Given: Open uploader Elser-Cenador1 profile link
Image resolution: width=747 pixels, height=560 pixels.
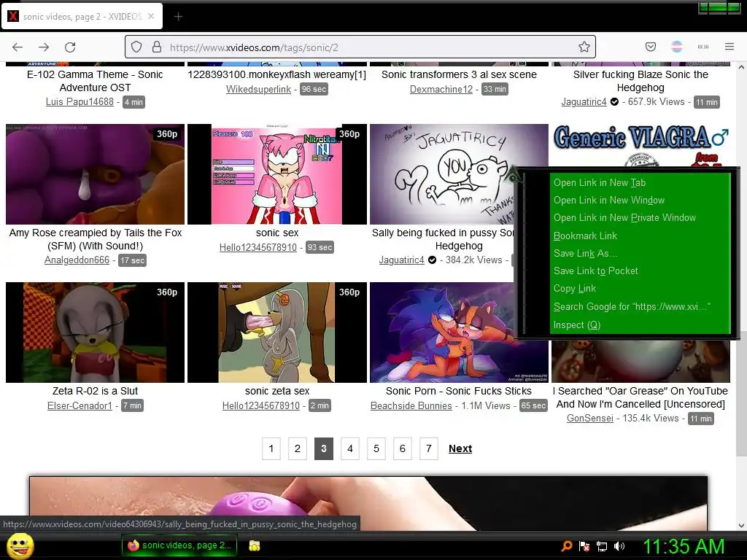Looking at the screenshot, I should tap(80, 405).
